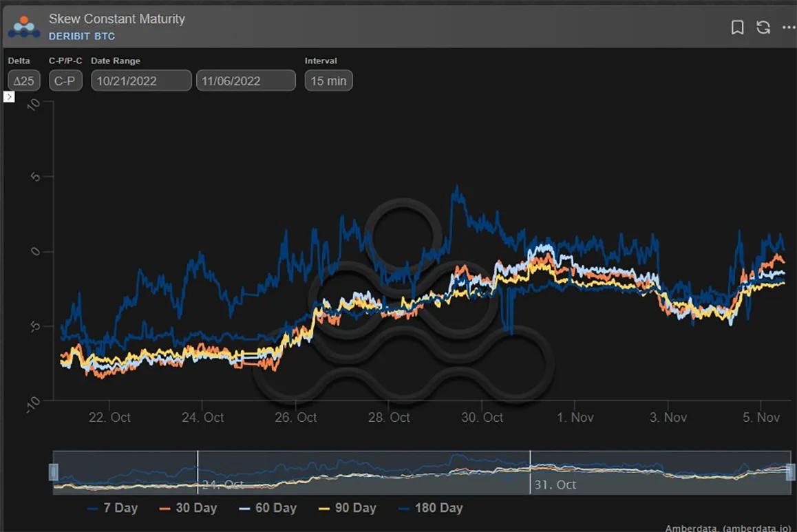Image resolution: width=797 pixels, height=532 pixels.
Task: Click the Skew Constant Maturity title
Action: coord(117,19)
